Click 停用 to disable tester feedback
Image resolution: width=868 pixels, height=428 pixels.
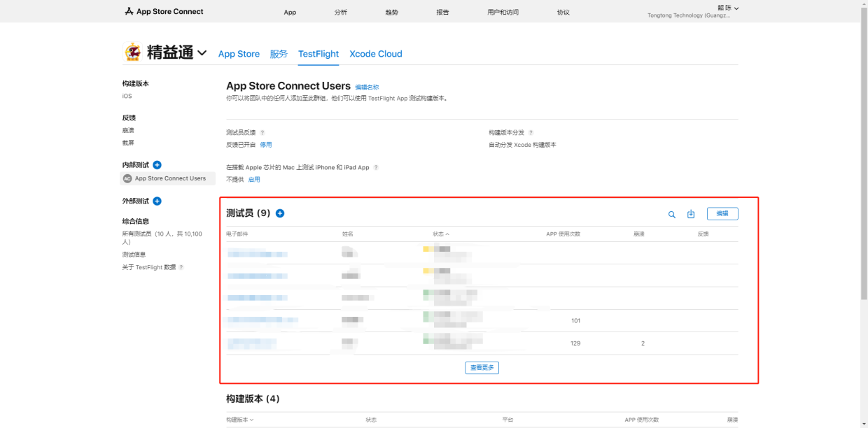click(266, 145)
